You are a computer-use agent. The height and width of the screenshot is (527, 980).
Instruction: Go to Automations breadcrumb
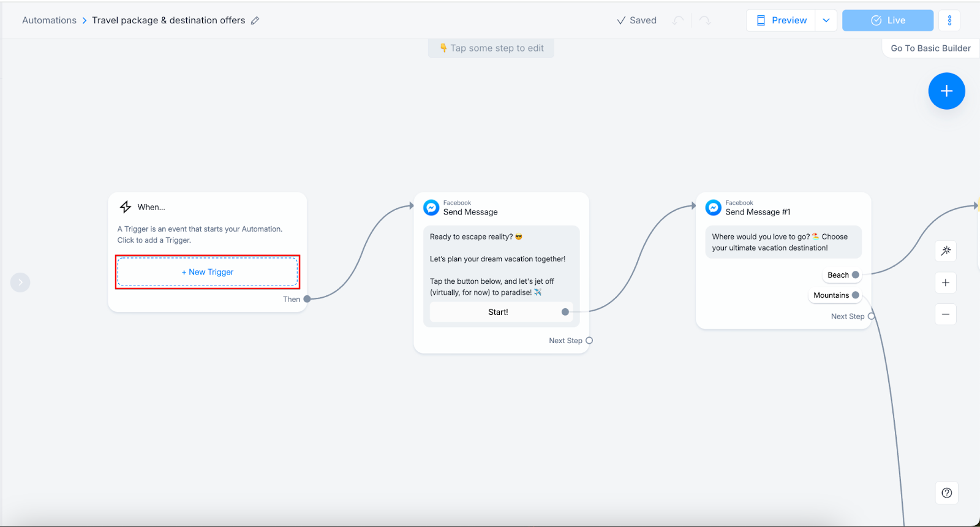49,20
